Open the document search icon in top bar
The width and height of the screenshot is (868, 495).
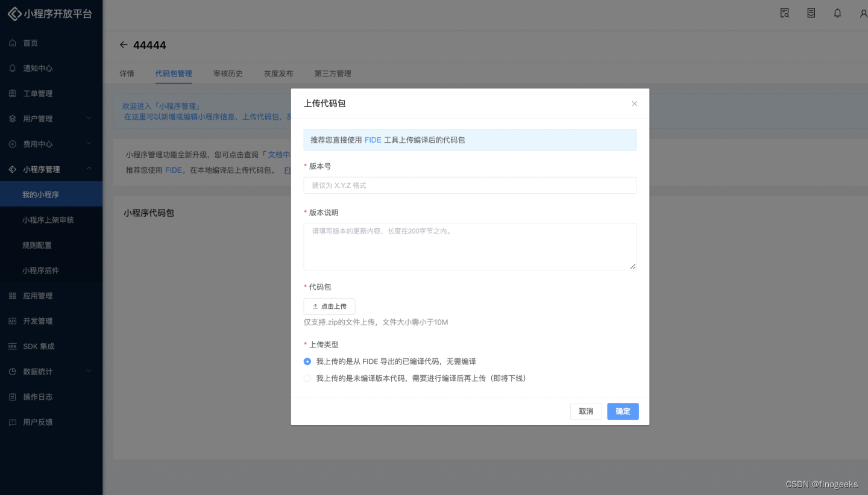(784, 12)
